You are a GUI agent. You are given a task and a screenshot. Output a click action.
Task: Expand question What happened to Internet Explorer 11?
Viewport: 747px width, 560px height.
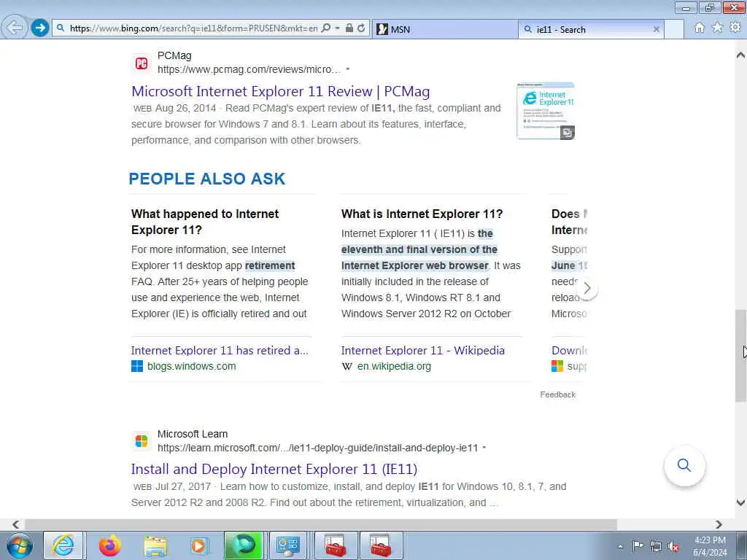205,222
